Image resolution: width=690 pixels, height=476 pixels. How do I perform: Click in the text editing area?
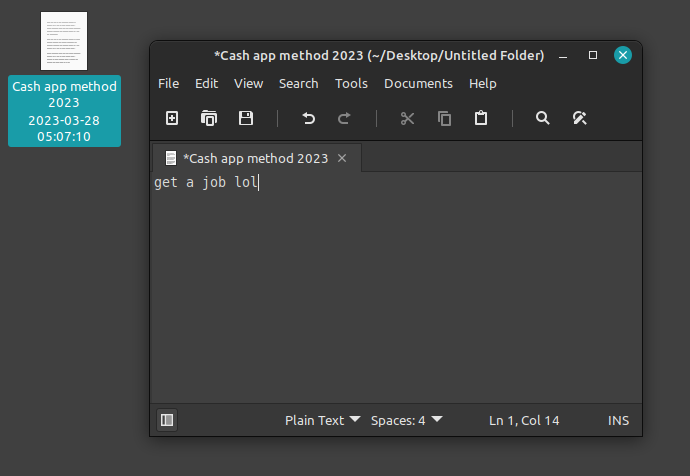(395, 290)
